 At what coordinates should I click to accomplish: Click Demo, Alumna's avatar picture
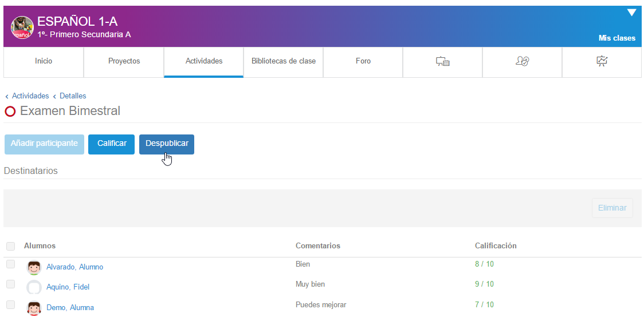tap(34, 308)
